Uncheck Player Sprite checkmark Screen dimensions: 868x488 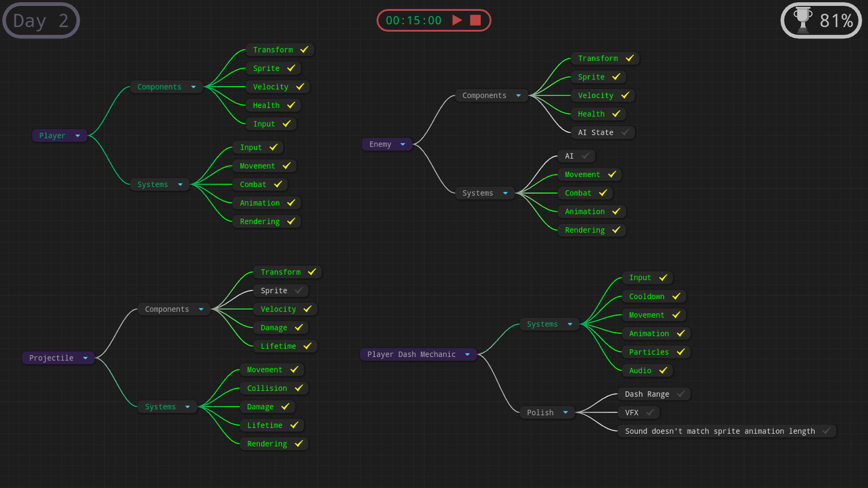click(x=291, y=68)
